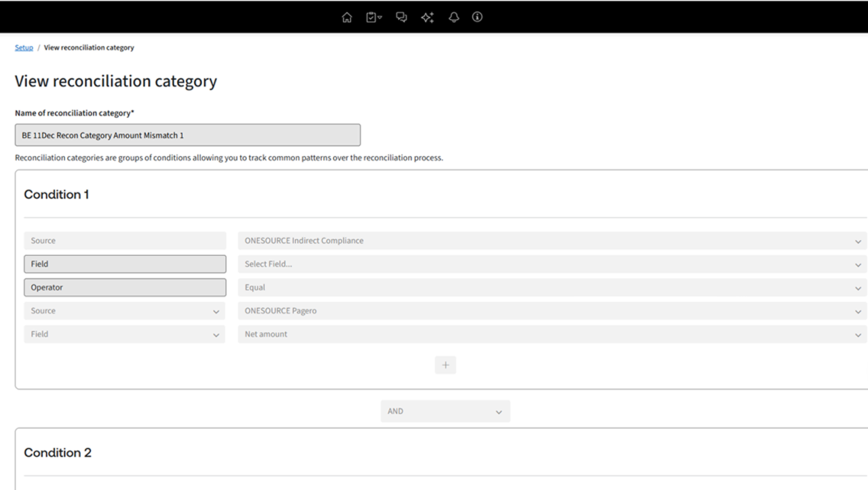Open the chat messages icon
Viewport: 868px width, 490px height.
tap(401, 18)
